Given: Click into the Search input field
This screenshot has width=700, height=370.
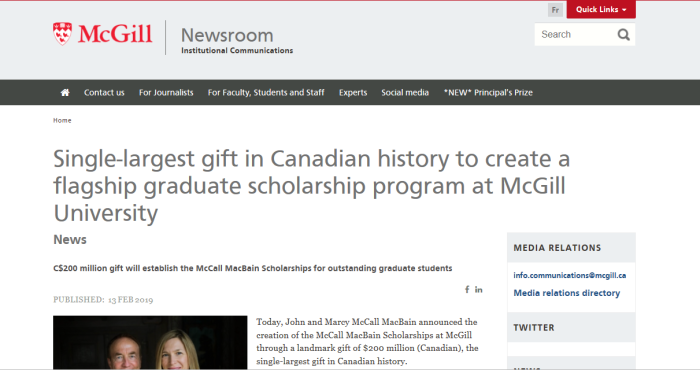Looking at the screenshot, I should point(575,34).
